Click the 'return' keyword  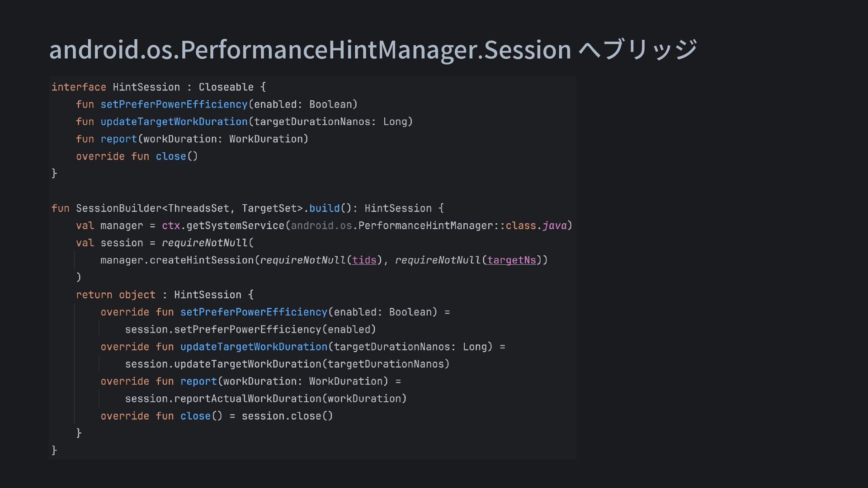[94, 295]
